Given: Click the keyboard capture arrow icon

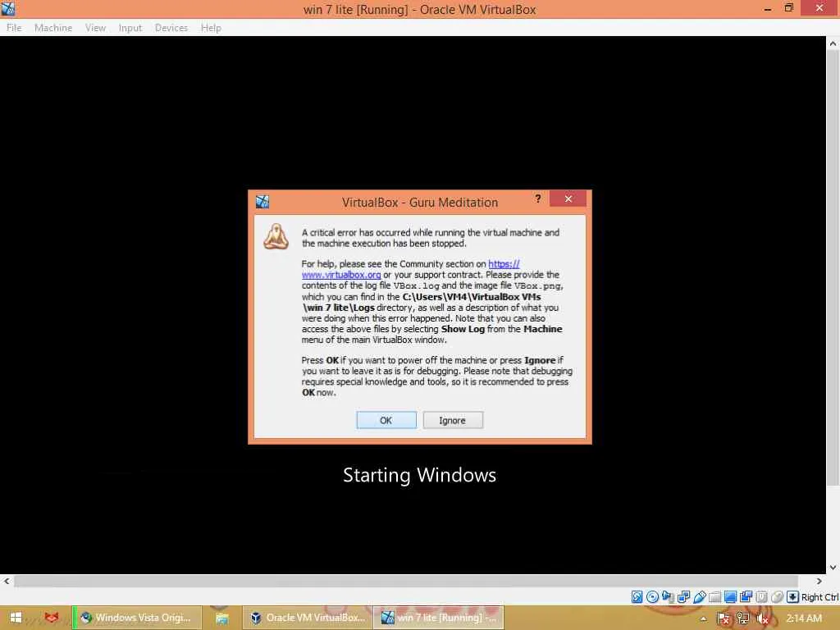Looking at the screenshot, I should (793, 597).
